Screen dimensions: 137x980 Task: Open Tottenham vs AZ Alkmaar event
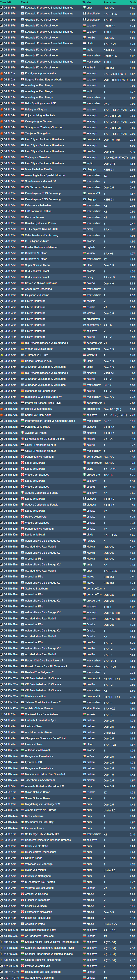point(40,780)
